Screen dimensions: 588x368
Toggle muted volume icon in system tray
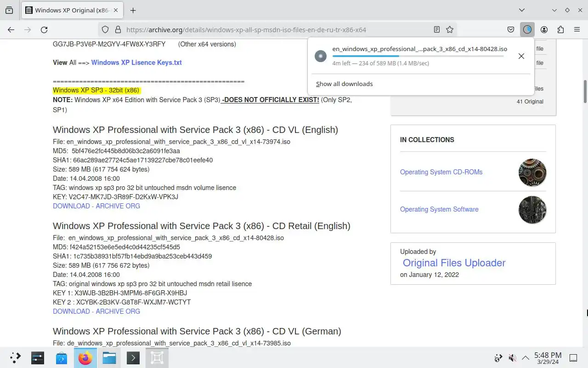[x=512, y=357]
